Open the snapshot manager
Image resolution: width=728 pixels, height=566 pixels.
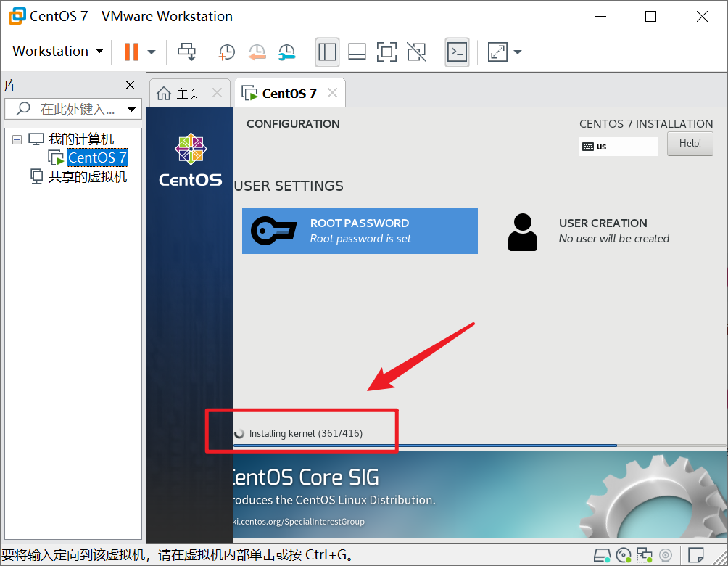pos(287,52)
